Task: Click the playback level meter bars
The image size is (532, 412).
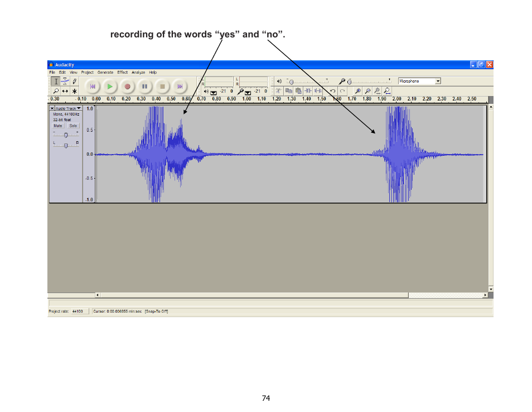Action: [219, 82]
